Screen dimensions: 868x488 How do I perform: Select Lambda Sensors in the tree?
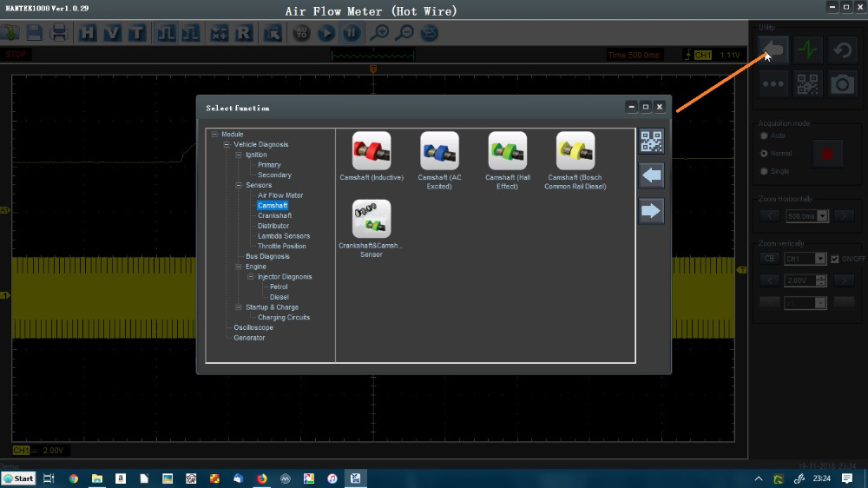[x=284, y=236]
